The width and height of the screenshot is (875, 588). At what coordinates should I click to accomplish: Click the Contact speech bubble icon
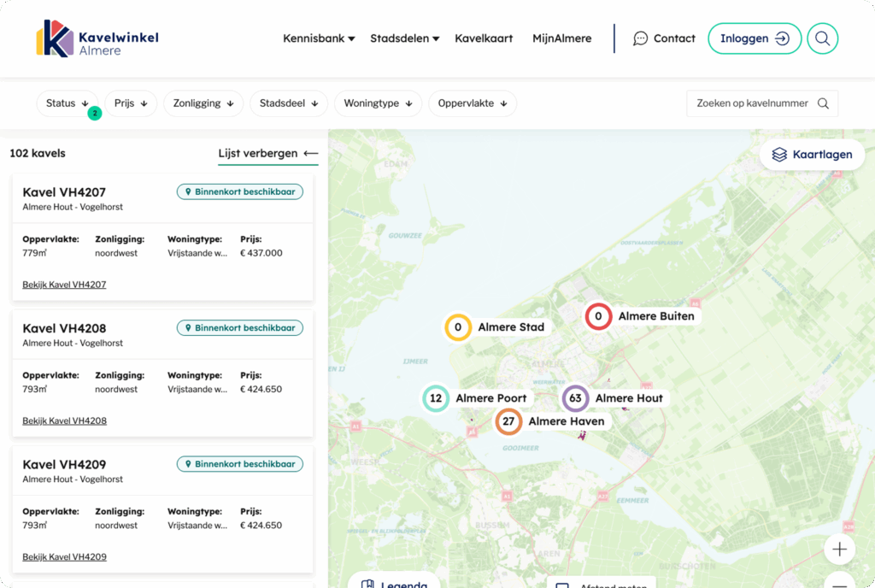point(640,38)
